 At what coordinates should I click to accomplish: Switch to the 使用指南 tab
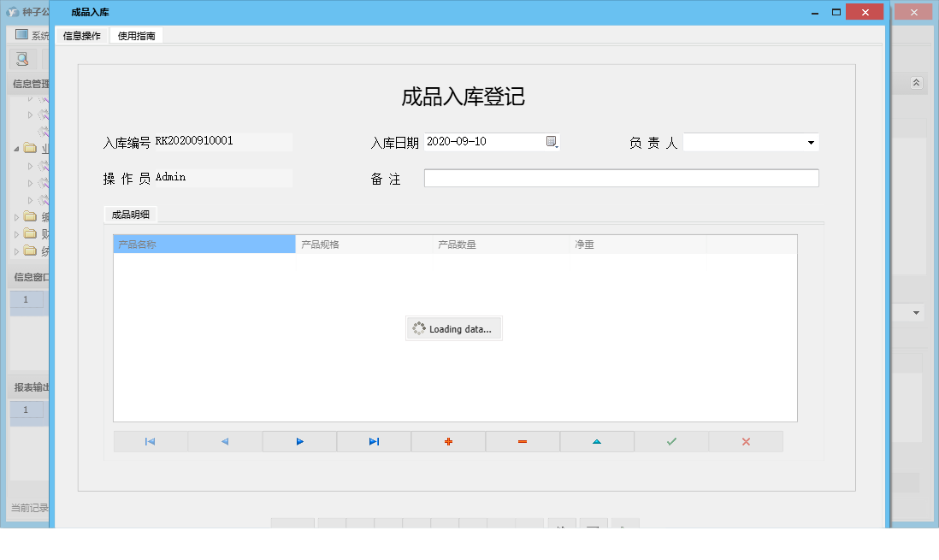136,36
